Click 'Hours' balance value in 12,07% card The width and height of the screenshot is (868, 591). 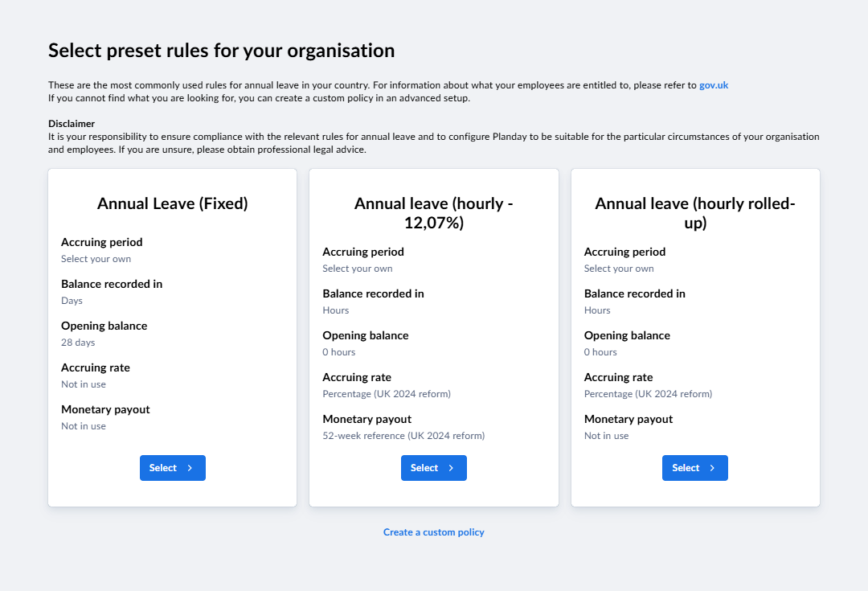[x=336, y=310]
